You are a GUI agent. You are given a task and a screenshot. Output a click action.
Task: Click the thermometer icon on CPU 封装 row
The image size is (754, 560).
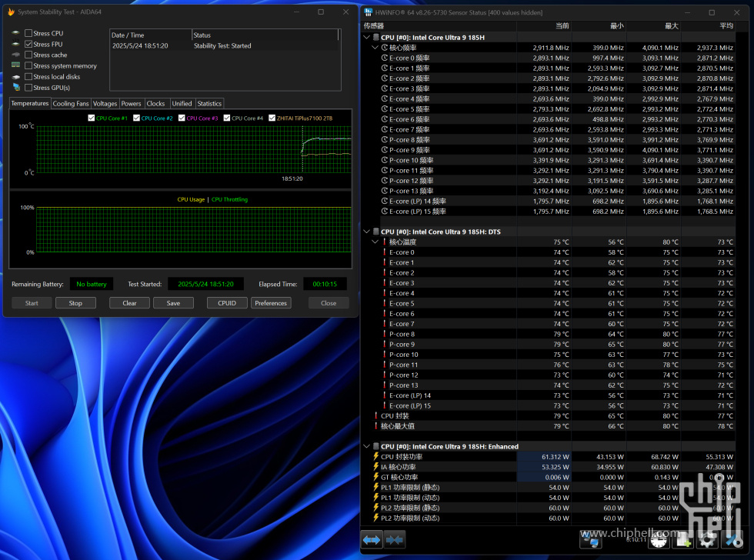(x=376, y=416)
